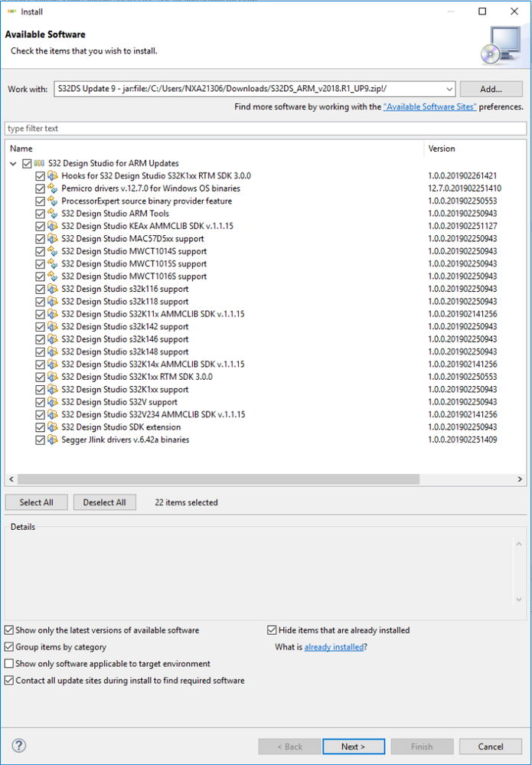
Task: Select version 1.0.0.201902261421 cell
Action: 463,175
